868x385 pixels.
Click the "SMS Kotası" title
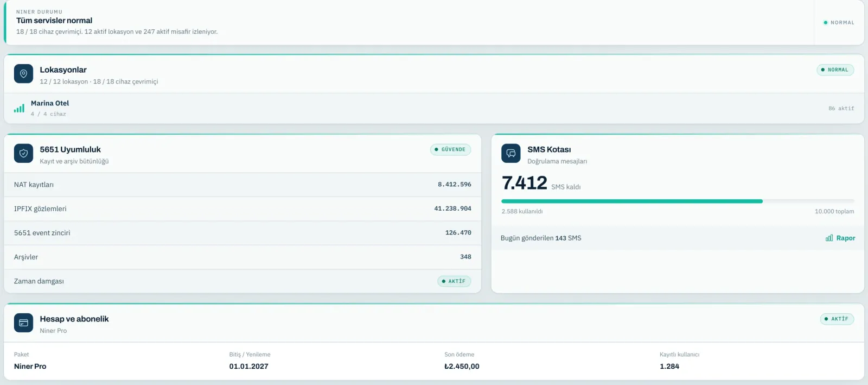(x=549, y=150)
